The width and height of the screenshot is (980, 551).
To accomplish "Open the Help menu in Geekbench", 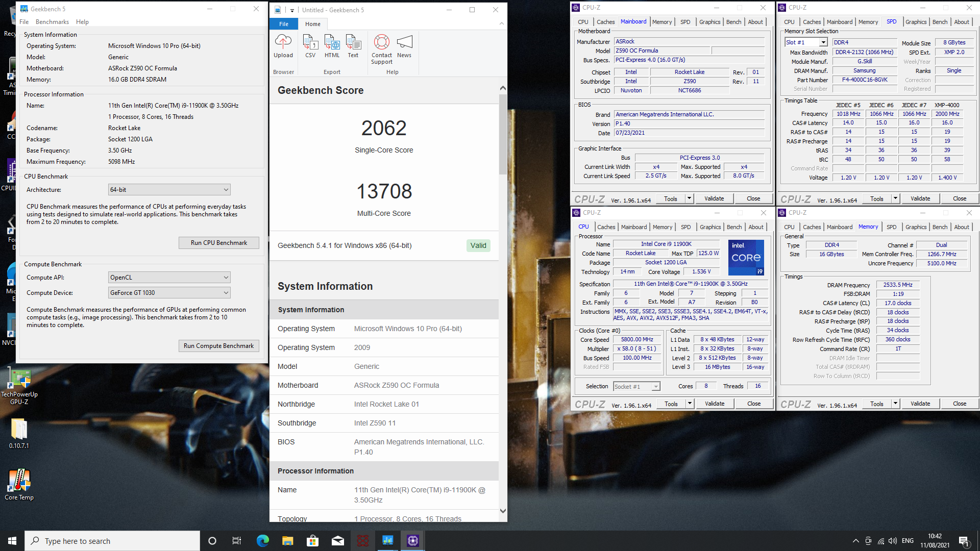I will tap(82, 22).
